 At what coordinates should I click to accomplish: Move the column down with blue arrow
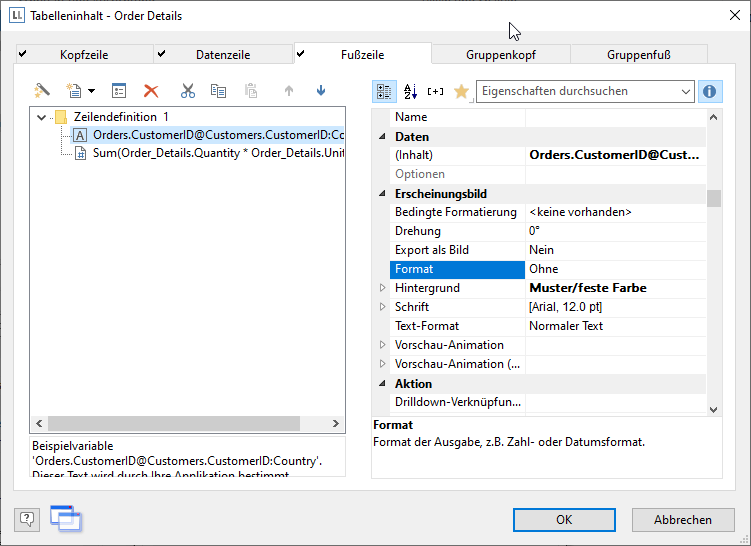point(321,91)
